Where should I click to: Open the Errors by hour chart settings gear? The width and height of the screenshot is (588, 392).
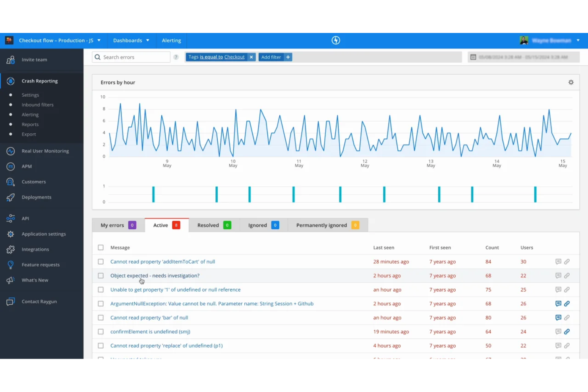571,82
